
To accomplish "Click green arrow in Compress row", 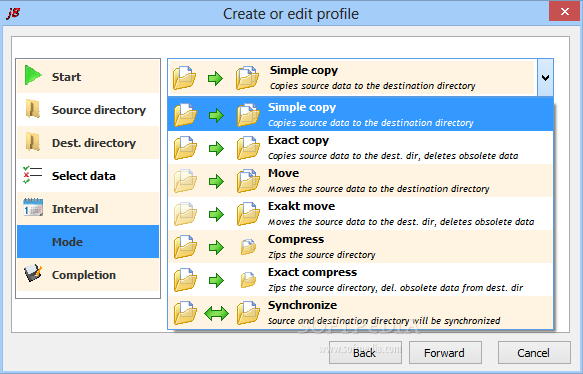I will pyautogui.click(x=216, y=248).
